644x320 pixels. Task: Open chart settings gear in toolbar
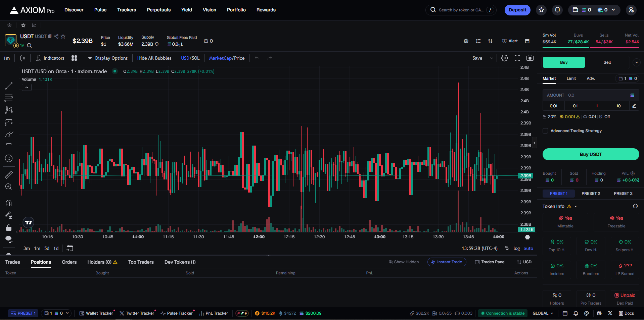point(505,58)
